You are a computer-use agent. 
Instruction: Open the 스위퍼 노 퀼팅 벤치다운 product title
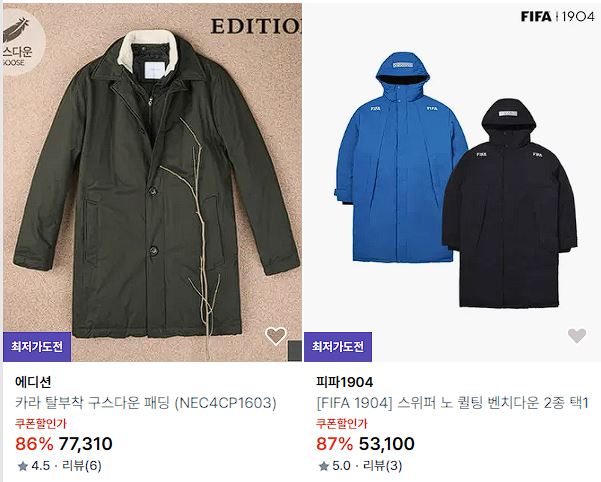452,403
